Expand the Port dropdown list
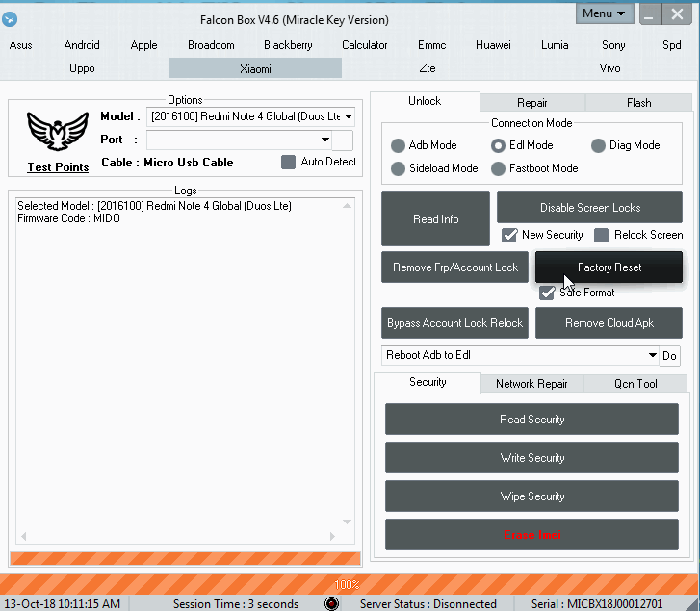This screenshot has width=700, height=611. (325, 140)
